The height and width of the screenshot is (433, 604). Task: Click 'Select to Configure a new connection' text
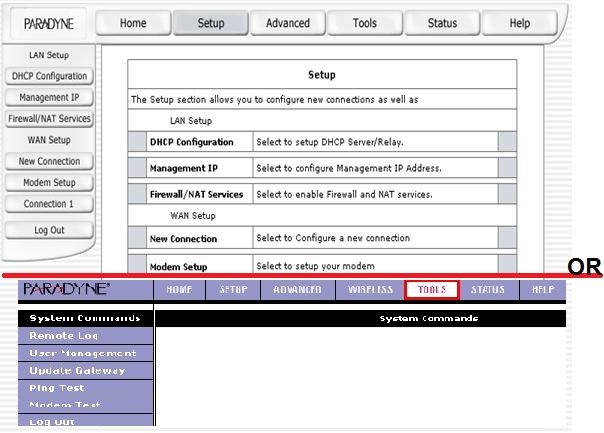(333, 238)
